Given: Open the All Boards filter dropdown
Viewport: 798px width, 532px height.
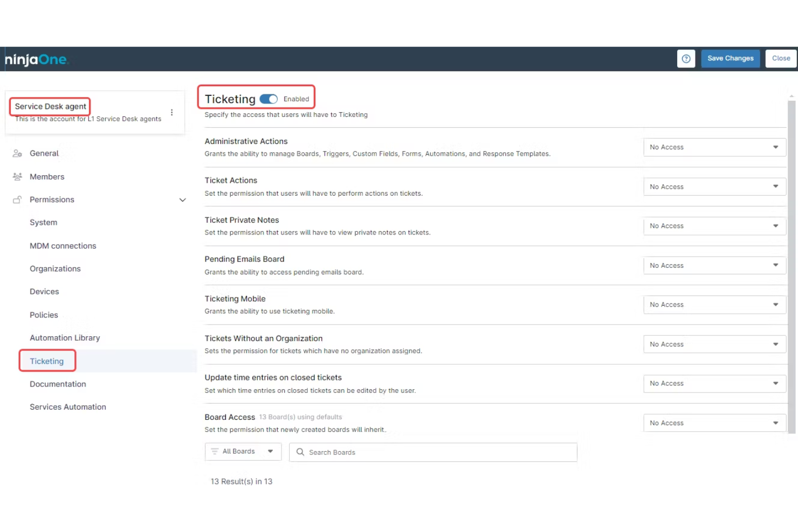Looking at the screenshot, I should [243, 452].
